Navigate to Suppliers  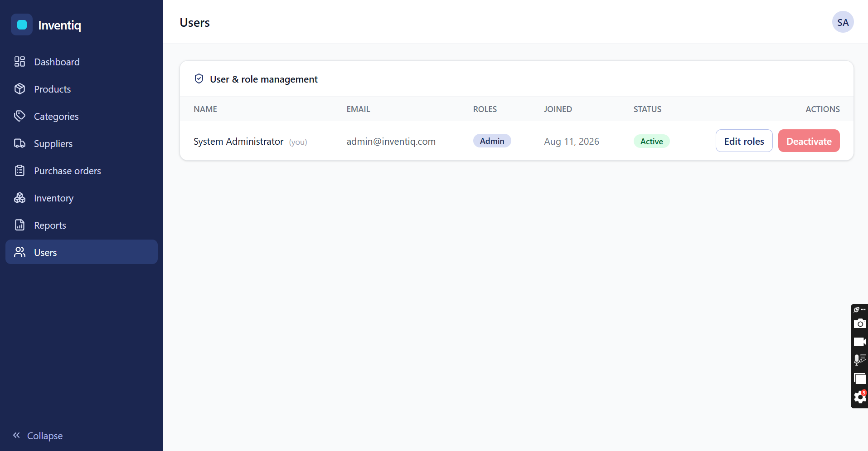(x=82, y=143)
